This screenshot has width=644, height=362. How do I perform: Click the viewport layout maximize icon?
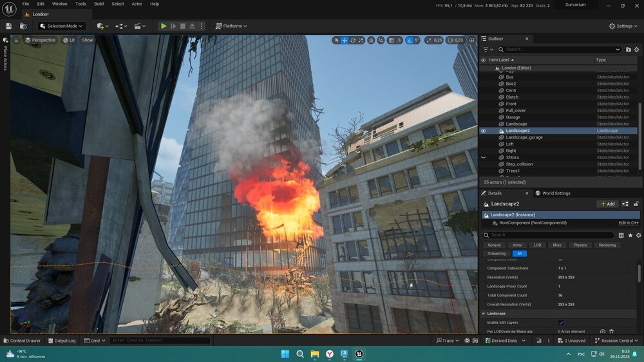471,40
